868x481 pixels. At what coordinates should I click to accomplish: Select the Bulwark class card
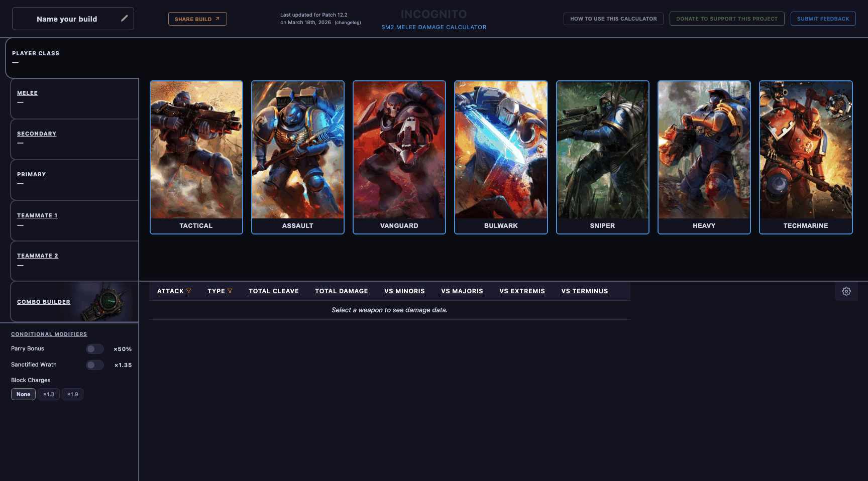pyautogui.click(x=500, y=157)
